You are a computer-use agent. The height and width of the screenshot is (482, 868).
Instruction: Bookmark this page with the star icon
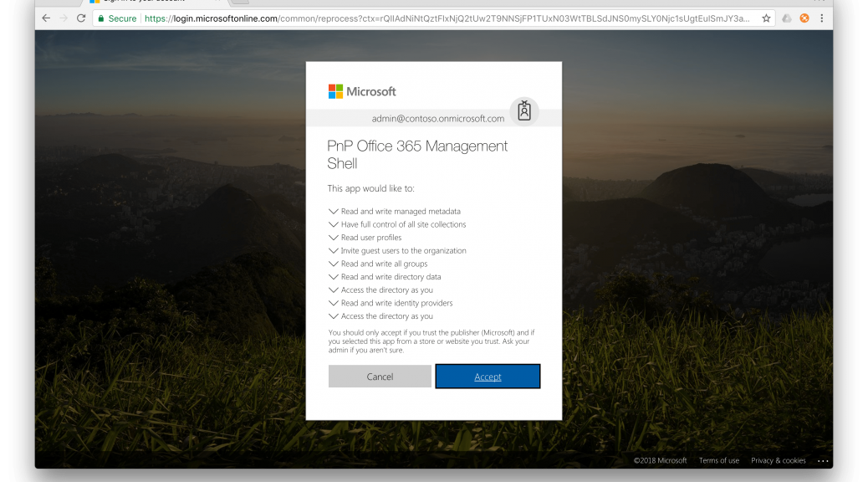pyautogui.click(x=766, y=18)
